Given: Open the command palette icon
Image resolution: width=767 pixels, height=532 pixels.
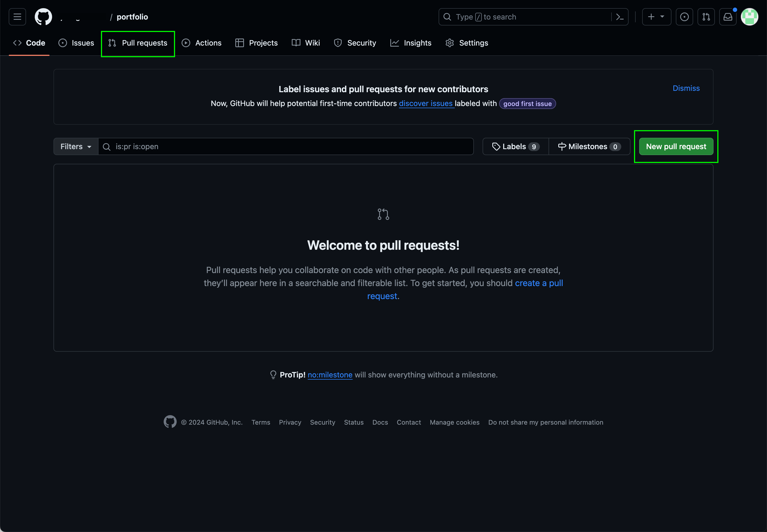Looking at the screenshot, I should point(620,17).
